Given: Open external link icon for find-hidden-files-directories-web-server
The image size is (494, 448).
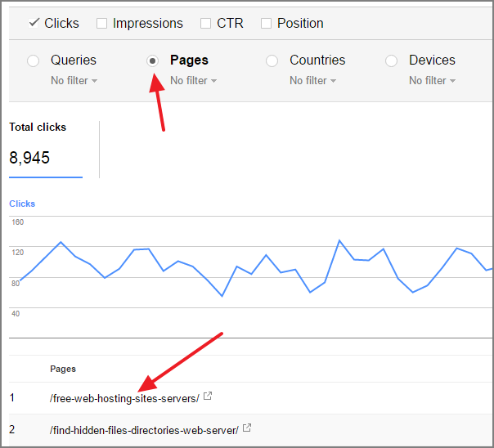Looking at the screenshot, I should click(247, 428).
